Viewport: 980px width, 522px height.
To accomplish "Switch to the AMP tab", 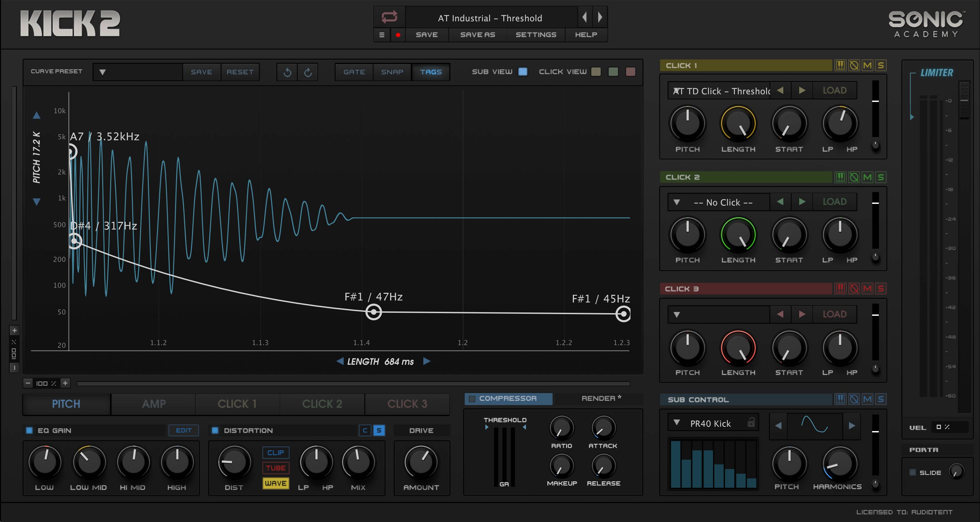I will [x=154, y=404].
